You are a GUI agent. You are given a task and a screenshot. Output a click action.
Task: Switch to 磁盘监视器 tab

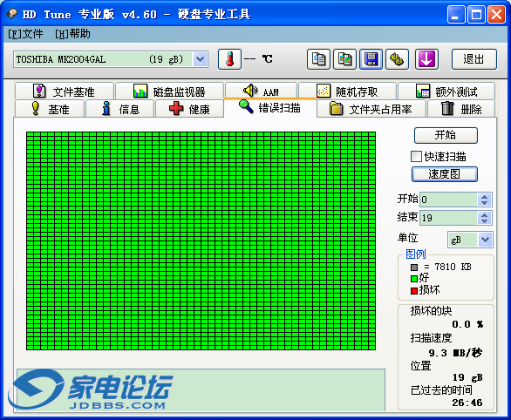(x=169, y=91)
